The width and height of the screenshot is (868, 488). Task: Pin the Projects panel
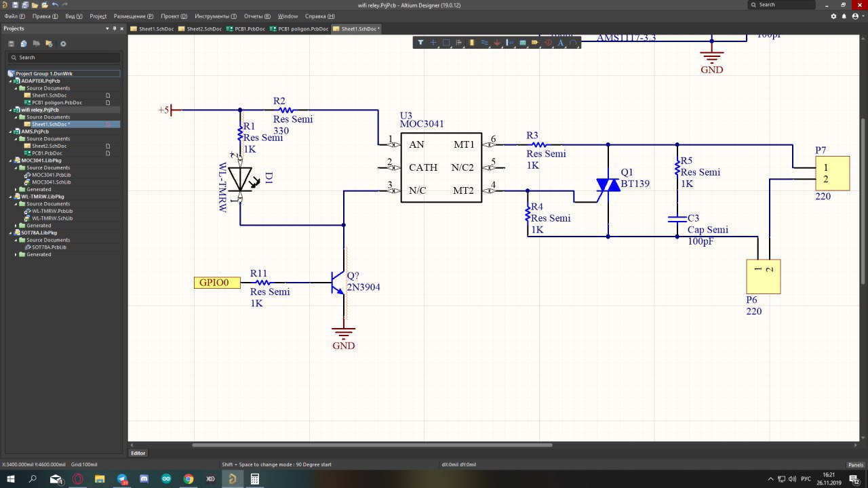point(114,28)
